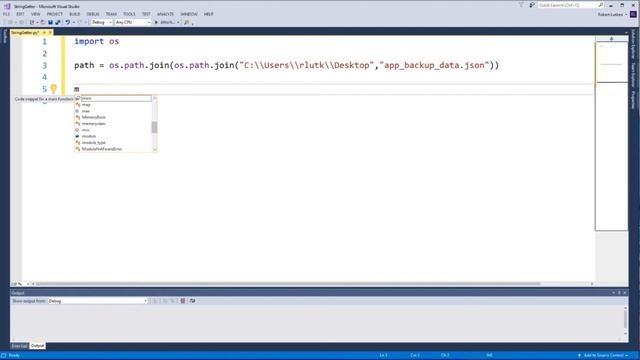Click the split editor handle above scrollbar
This screenshot has height=360, width=640.
[611, 39]
